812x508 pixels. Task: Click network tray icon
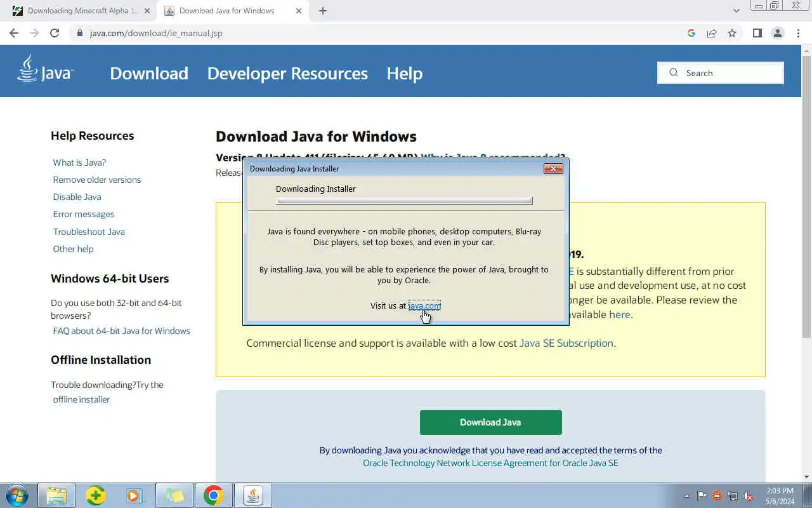click(733, 496)
